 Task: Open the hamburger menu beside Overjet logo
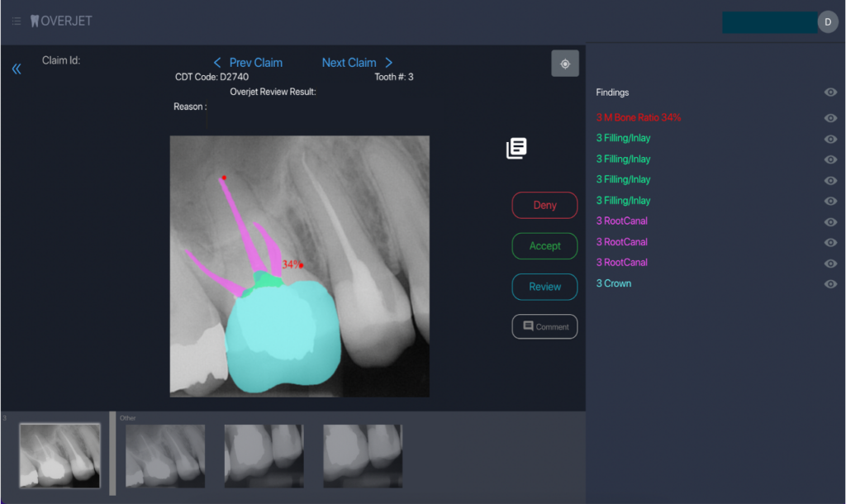click(x=17, y=21)
